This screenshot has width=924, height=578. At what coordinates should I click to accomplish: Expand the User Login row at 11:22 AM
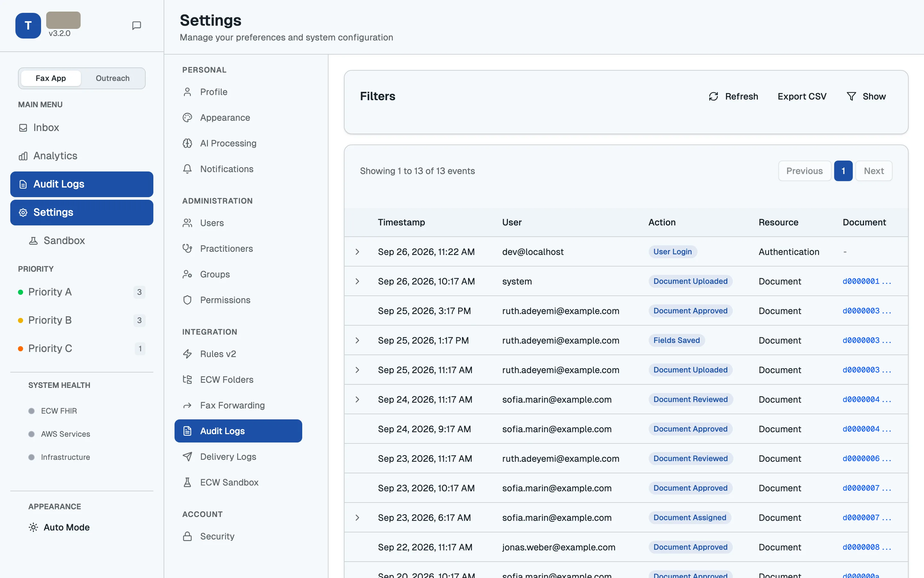[x=357, y=252]
